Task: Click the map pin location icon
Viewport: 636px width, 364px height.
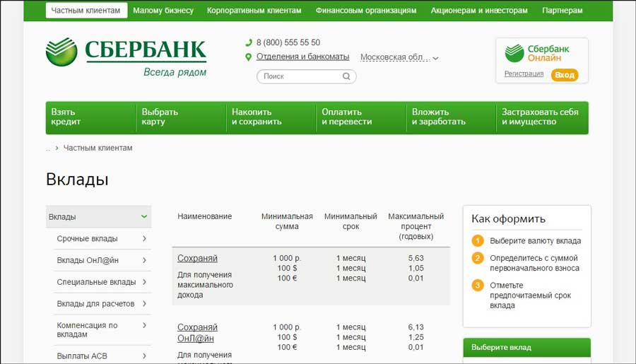Action: [x=249, y=57]
